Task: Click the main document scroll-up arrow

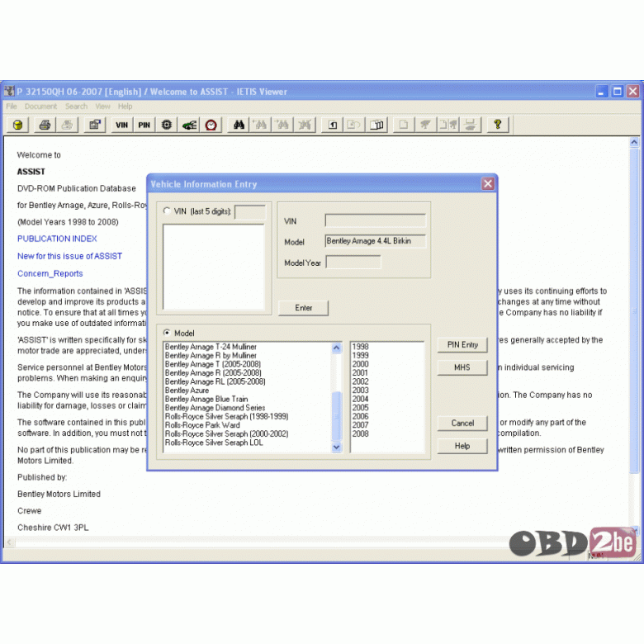Action: point(634,142)
